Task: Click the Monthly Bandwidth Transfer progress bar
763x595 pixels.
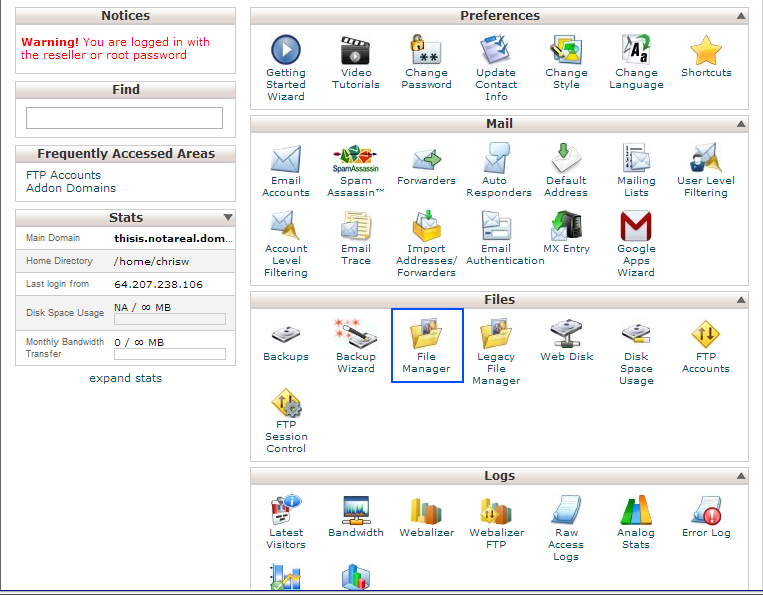Action: point(170,354)
